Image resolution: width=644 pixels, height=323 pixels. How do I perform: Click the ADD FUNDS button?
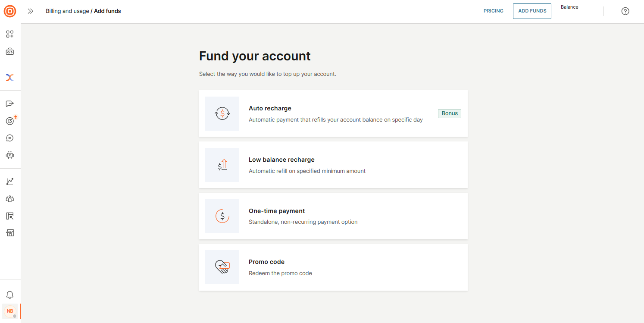tap(532, 11)
